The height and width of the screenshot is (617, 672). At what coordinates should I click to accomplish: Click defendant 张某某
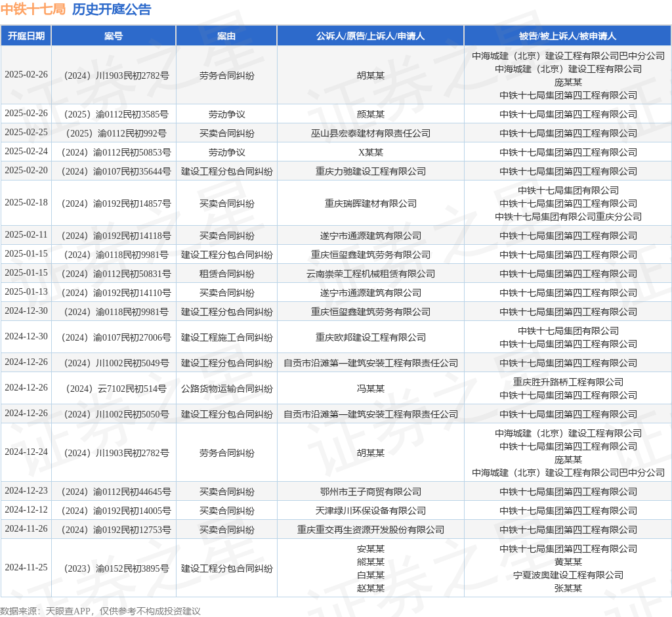click(568, 588)
